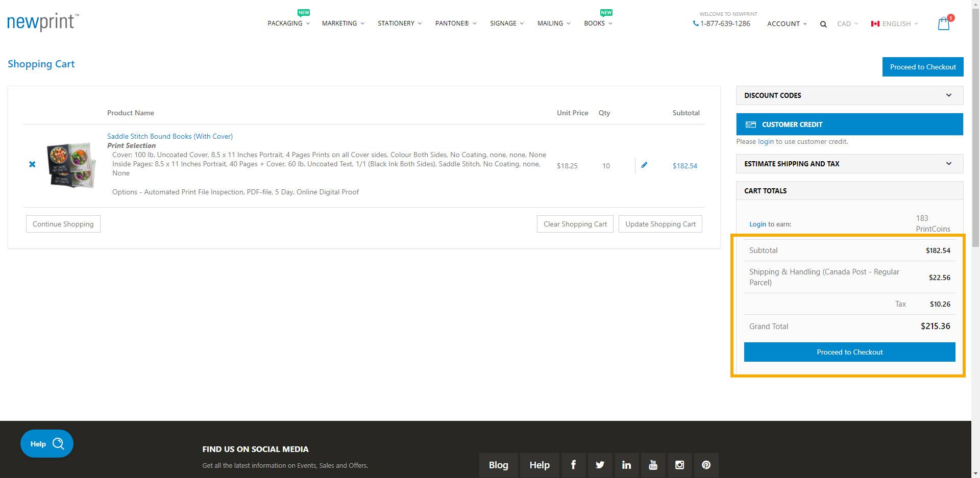Click the login link to use customer credit
The image size is (980, 478).
tap(765, 141)
